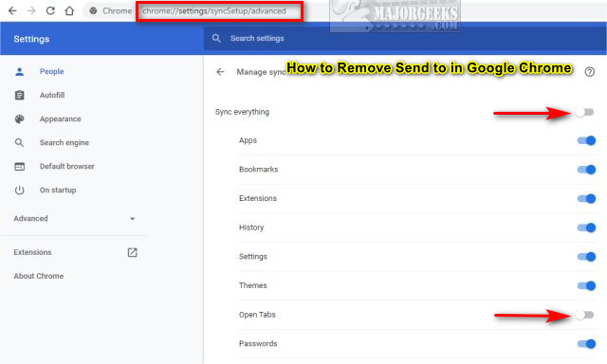Click the On startup power icon
607x364 pixels.
point(19,191)
